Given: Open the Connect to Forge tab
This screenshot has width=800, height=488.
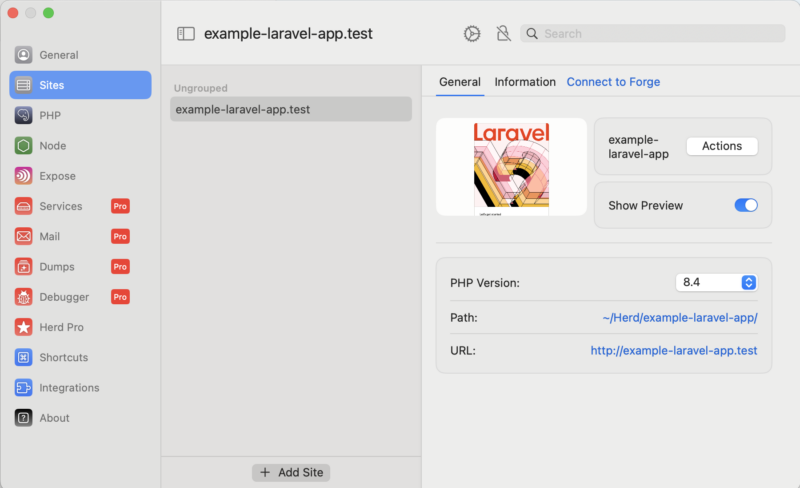Looking at the screenshot, I should (613, 82).
